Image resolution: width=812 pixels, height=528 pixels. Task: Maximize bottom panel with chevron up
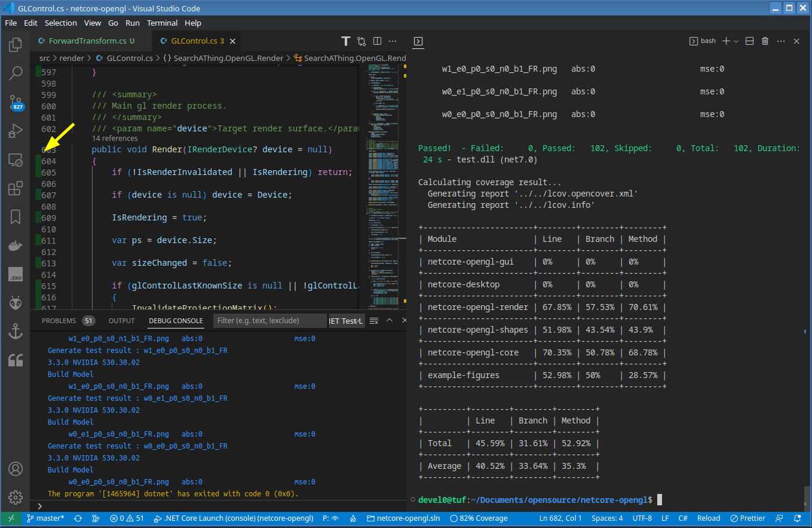390,321
